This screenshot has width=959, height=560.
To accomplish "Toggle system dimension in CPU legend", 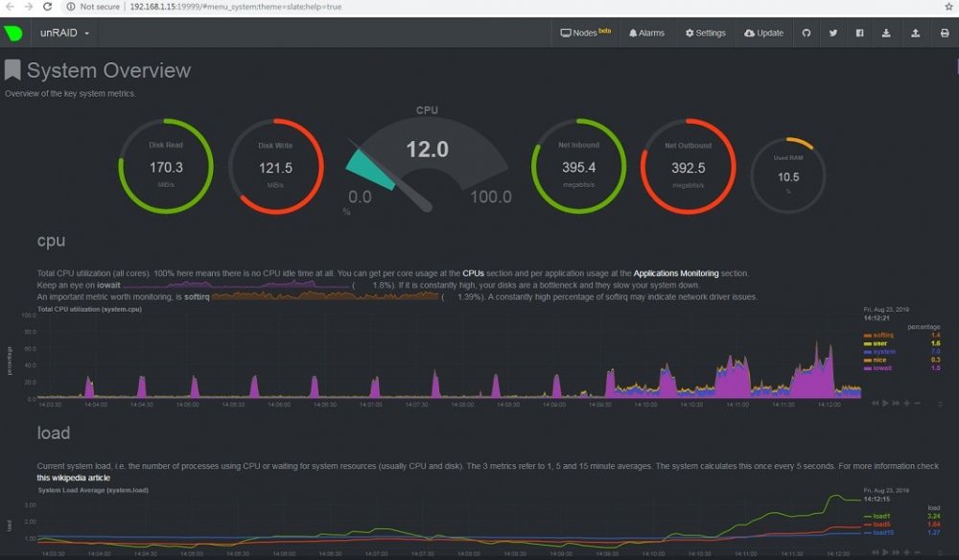I will 879,352.
